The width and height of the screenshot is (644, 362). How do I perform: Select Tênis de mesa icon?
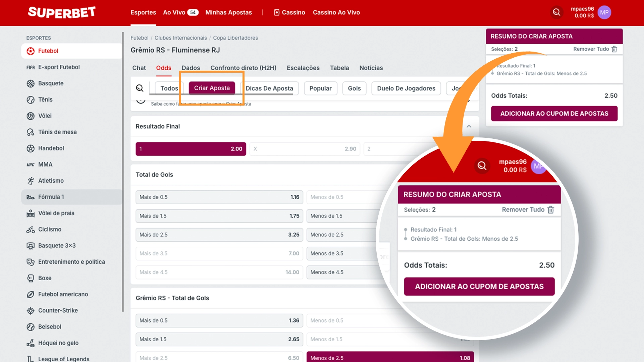pos(31,132)
